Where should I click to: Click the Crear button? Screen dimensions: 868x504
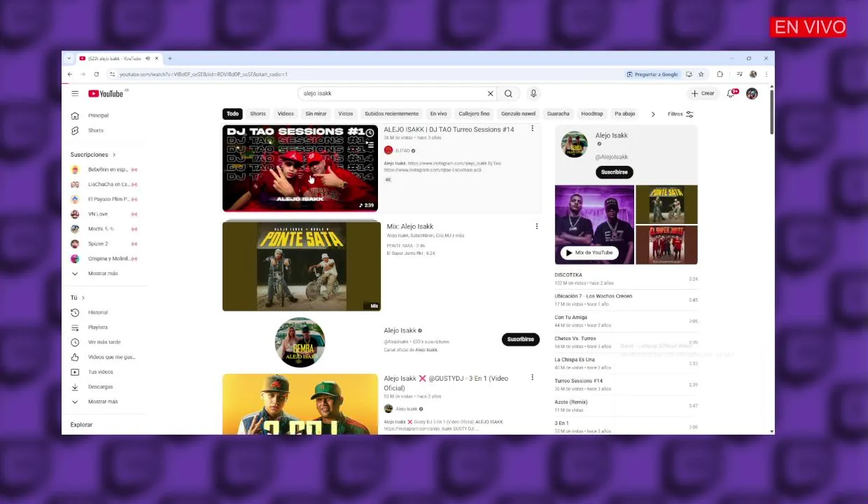[703, 93]
